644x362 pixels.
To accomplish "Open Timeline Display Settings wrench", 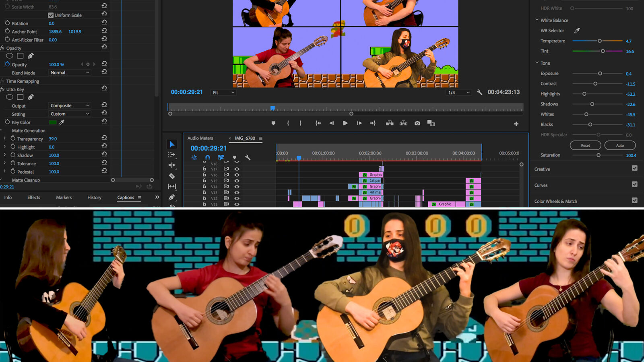I will coord(248,158).
